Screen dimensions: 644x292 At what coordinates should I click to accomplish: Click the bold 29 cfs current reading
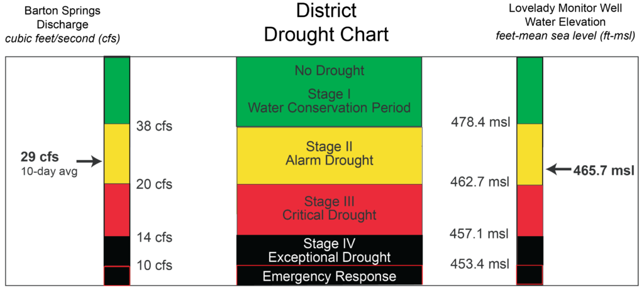coord(40,156)
